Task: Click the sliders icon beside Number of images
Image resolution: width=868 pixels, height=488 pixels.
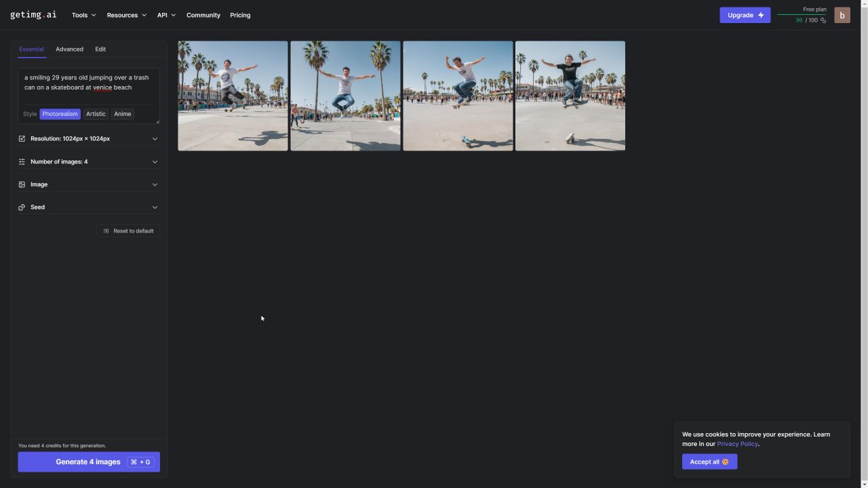Action: [x=22, y=162]
